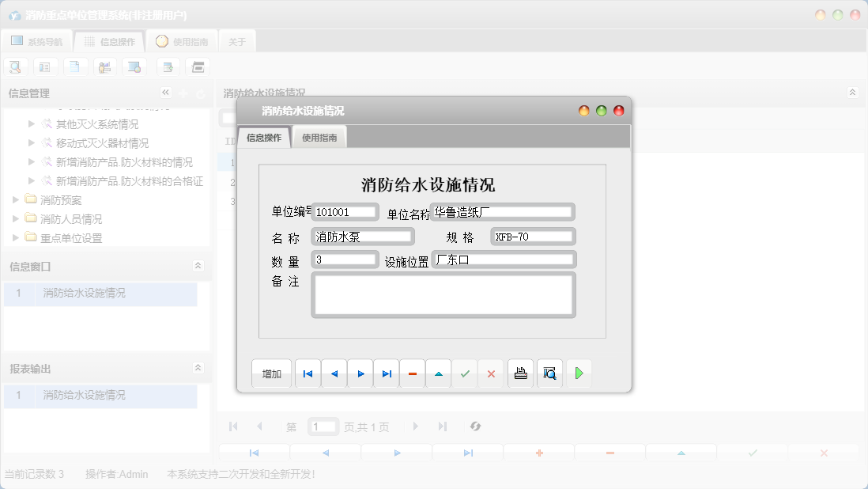Cancel editing with the red X icon

(x=491, y=373)
